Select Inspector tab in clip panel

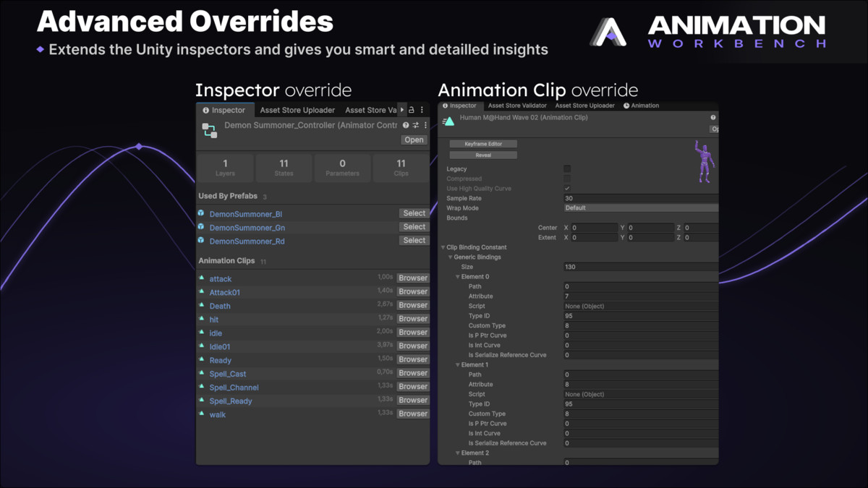460,106
